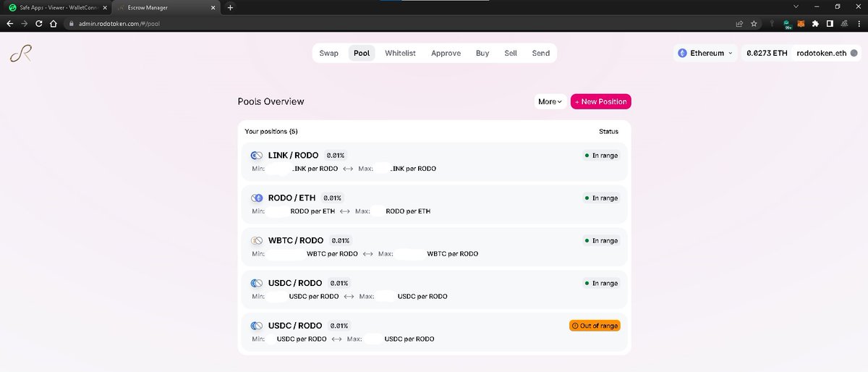Open the browser profile avatar icon
This screenshot has height=372, width=868.
click(x=844, y=23)
